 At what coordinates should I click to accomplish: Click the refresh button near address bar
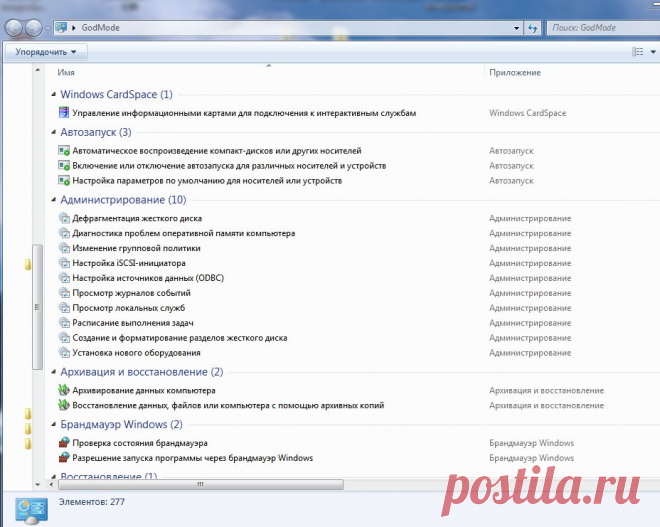[x=533, y=28]
